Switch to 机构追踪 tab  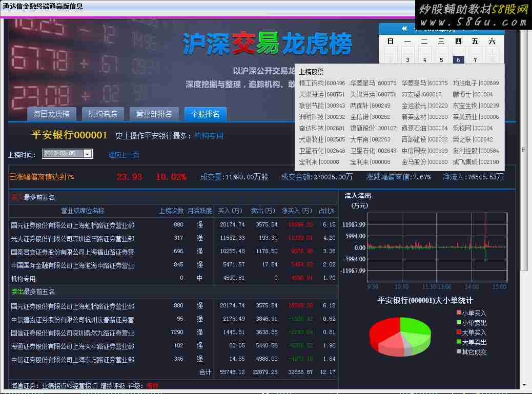tap(103, 114)
